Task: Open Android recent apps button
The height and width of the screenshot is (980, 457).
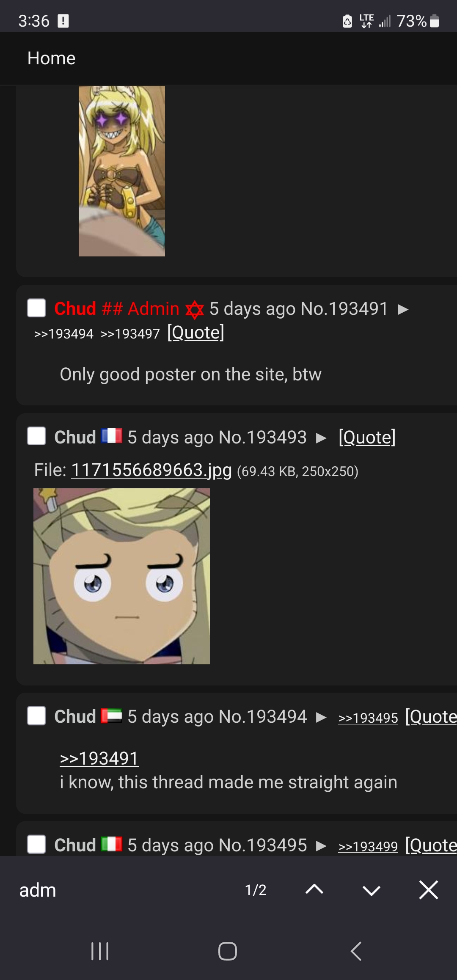Action: 100,951
